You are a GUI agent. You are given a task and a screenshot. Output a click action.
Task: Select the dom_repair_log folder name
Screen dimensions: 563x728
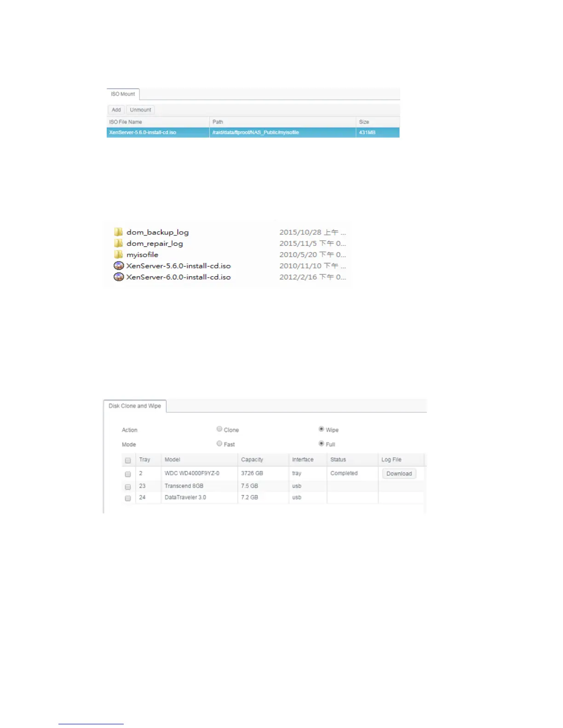click(x=155, y=244)
